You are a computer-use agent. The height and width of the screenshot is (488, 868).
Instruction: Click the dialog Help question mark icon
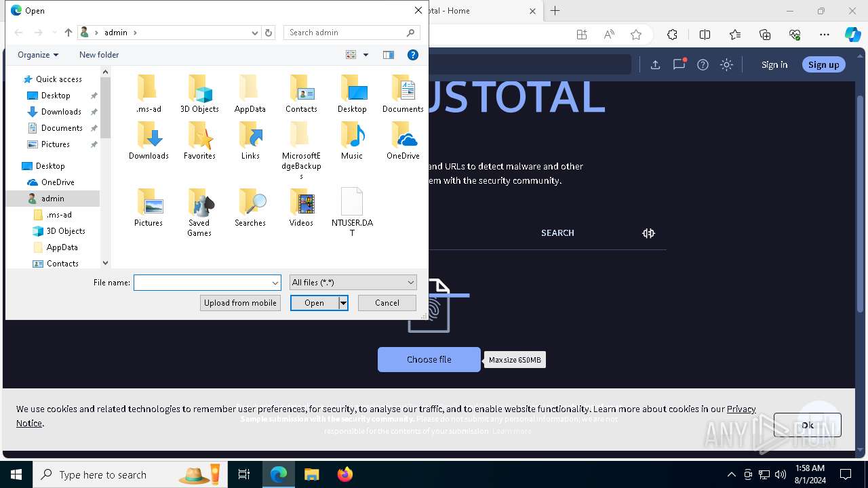(412, 55)
